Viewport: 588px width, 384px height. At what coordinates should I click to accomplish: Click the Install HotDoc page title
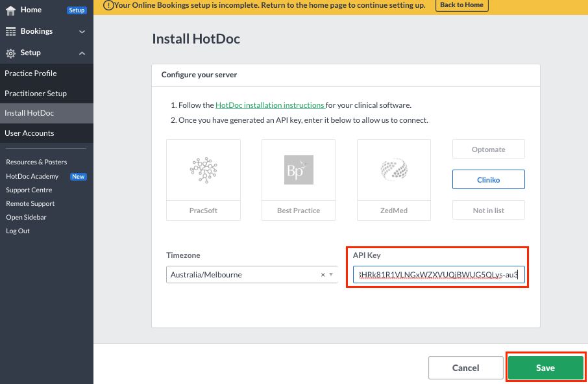tap(196, 39)
